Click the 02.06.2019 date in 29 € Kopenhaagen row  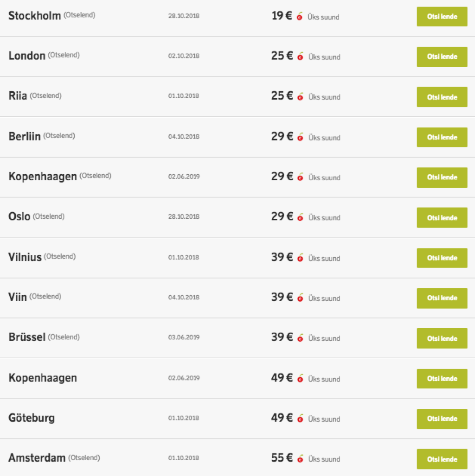[184, 177]
